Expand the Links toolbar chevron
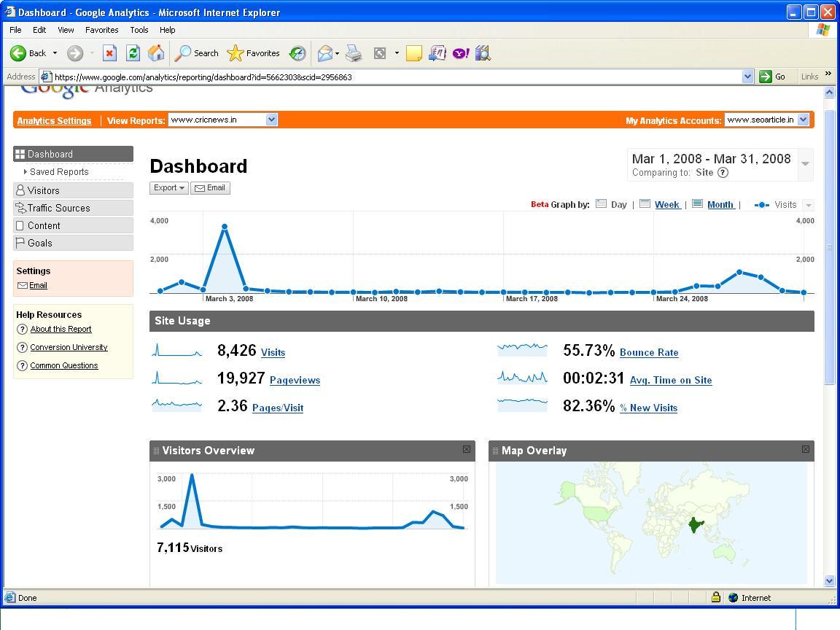This screenshot has height=630, width=840. tap(828, 74)
